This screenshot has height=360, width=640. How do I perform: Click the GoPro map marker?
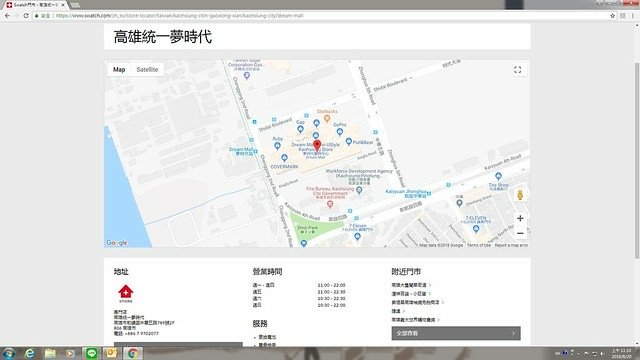340,131
